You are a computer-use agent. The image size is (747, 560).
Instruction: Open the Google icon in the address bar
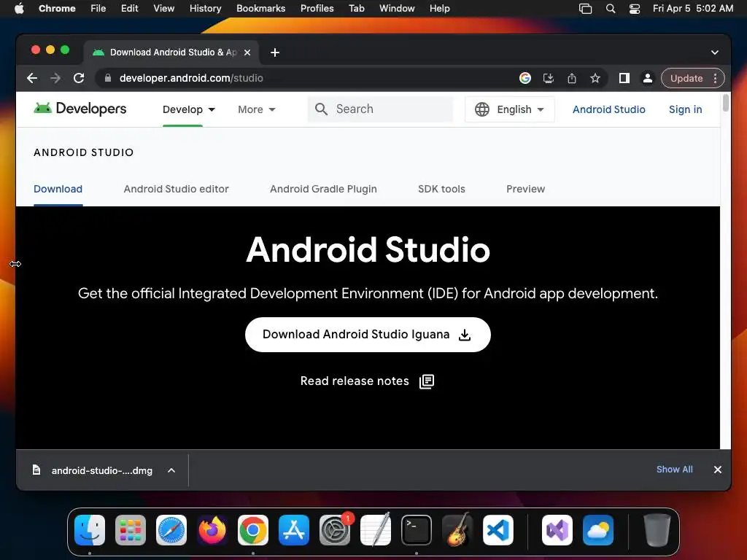coord(525,78)
